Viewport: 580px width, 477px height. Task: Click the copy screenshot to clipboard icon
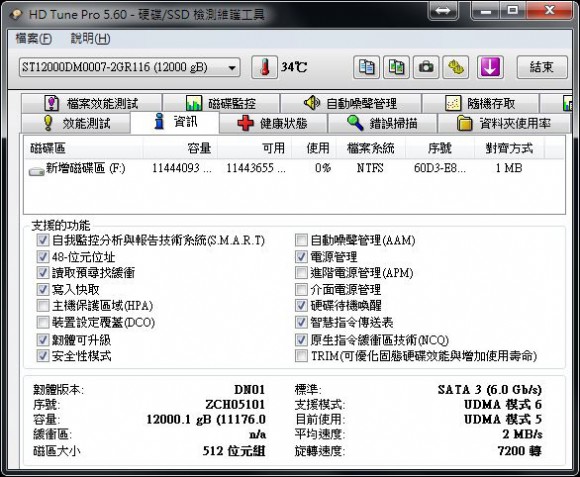click(x=396, y=67)
